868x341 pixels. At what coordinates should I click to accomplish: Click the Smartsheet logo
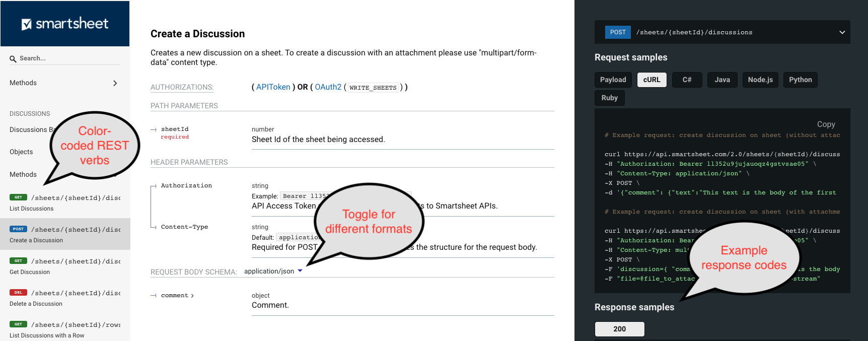(x=65, y=24)
